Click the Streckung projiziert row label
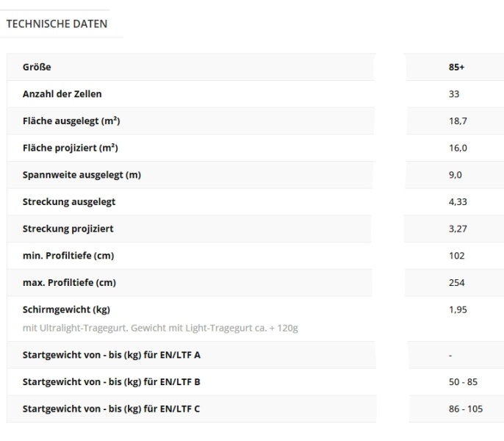 (68, 229)
